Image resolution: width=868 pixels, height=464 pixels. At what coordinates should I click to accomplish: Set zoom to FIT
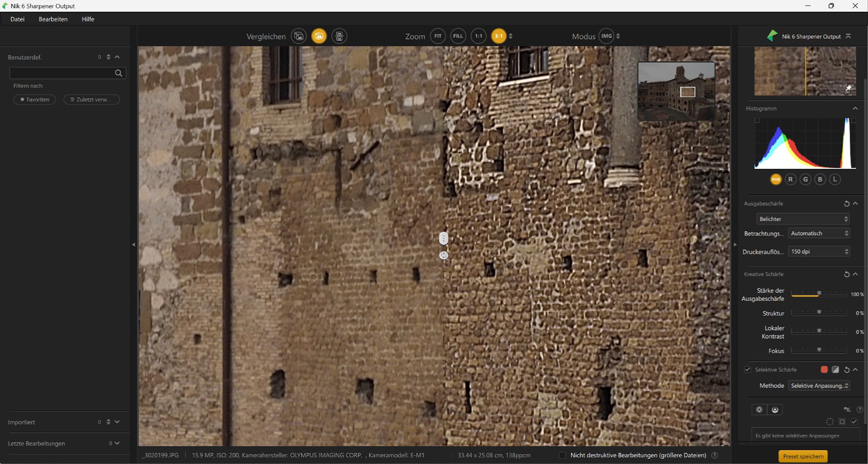tap(437, 36)
